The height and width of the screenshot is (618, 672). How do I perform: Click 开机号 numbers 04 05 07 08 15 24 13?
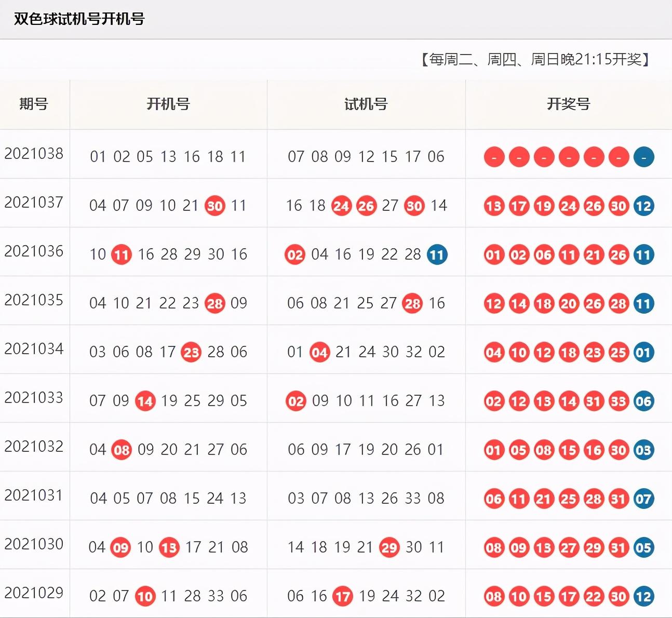click(168, 499)
